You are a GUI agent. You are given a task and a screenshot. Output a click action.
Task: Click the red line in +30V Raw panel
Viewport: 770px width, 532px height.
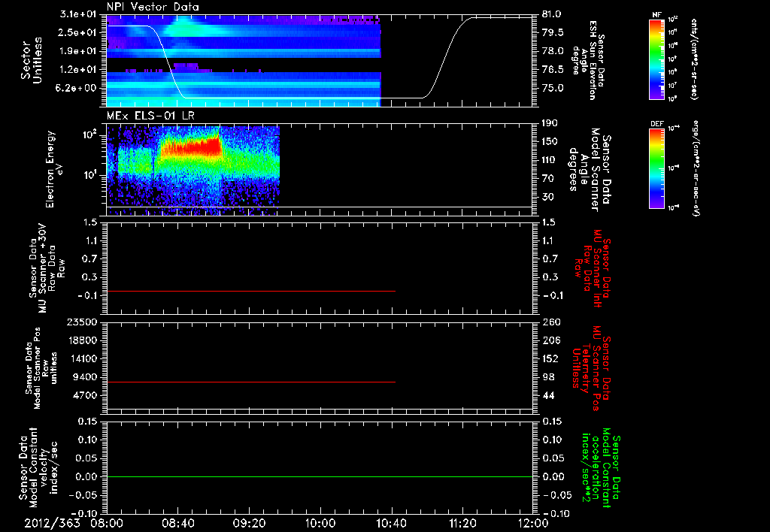251,291
